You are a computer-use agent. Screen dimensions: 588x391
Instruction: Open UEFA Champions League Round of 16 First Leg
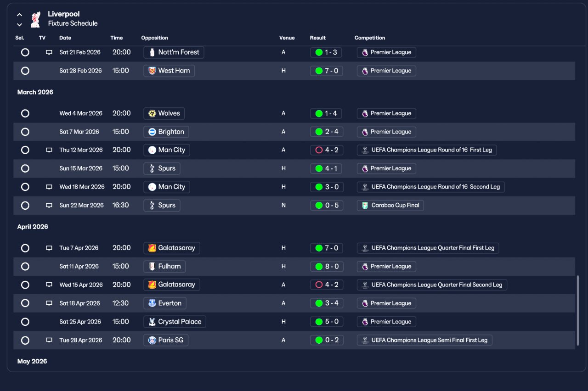[427, 150]
